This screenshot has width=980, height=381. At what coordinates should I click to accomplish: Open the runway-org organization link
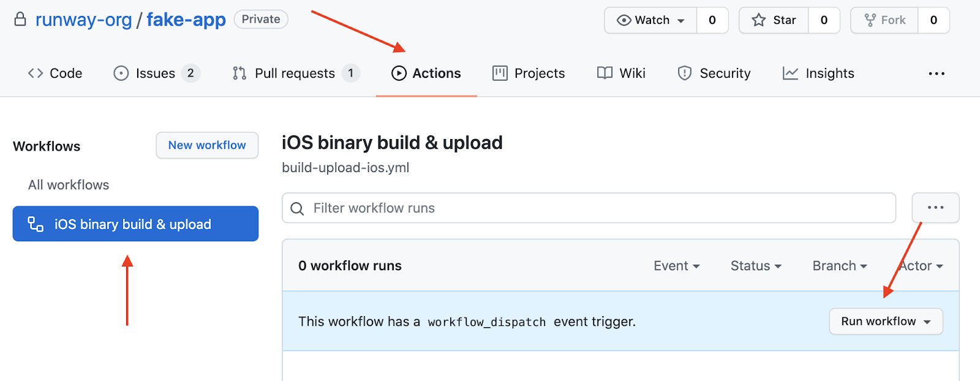83,20
